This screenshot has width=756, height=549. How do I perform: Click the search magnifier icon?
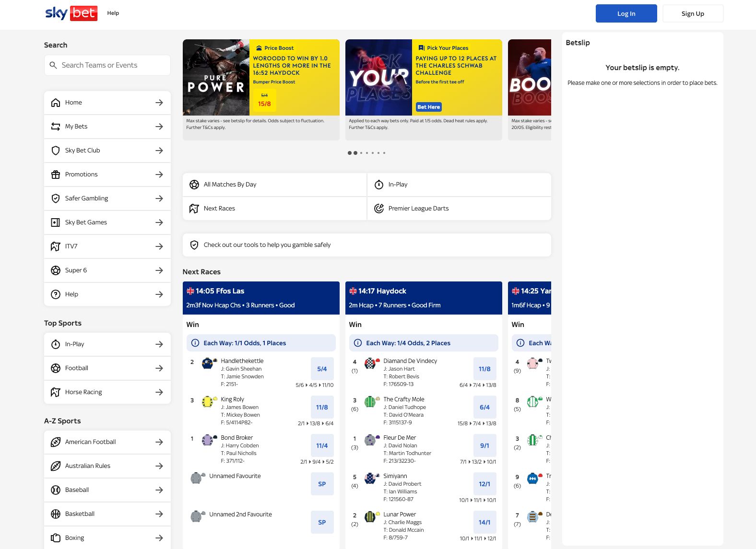click(x=53, y=65)
